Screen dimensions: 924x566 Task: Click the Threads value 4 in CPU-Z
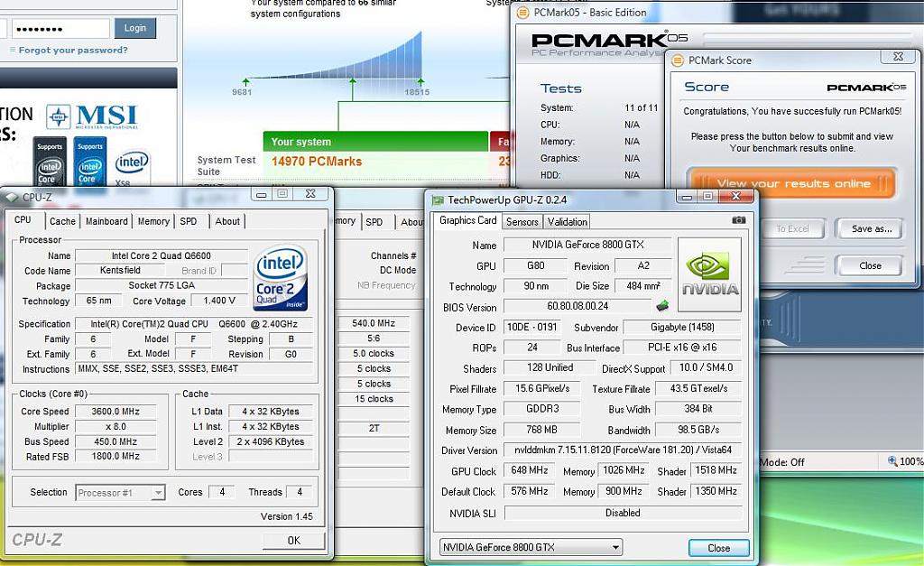point(300,492)
